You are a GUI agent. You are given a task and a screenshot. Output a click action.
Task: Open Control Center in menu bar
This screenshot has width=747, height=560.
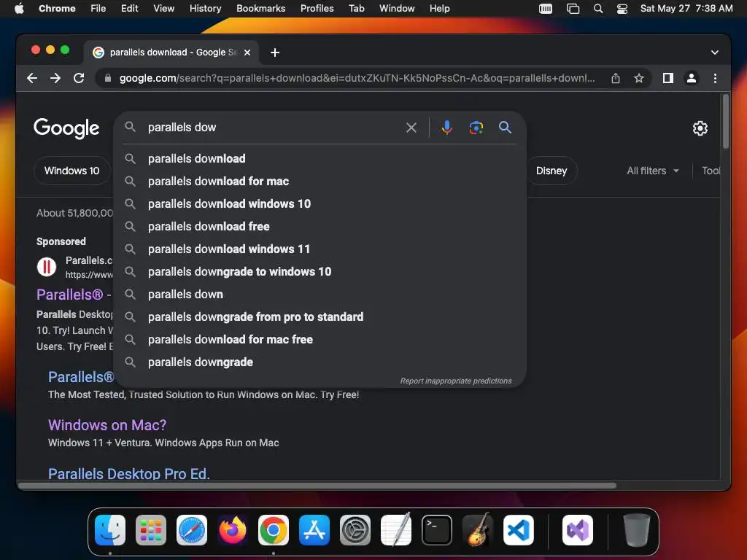622,9
